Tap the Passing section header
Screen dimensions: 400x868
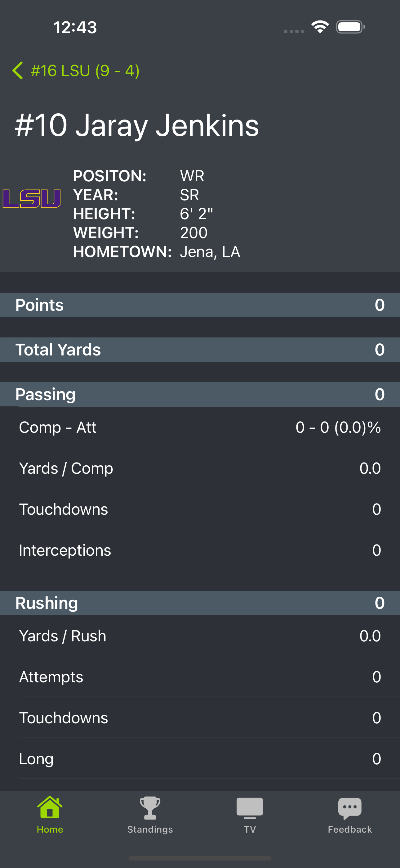coord(200,394)
